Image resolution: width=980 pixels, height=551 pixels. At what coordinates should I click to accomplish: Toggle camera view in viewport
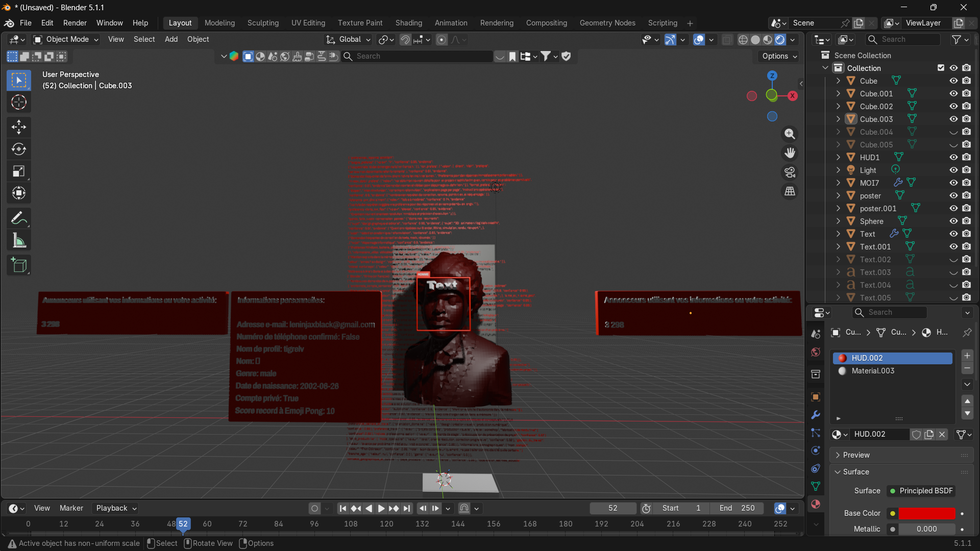coord(790,172)
